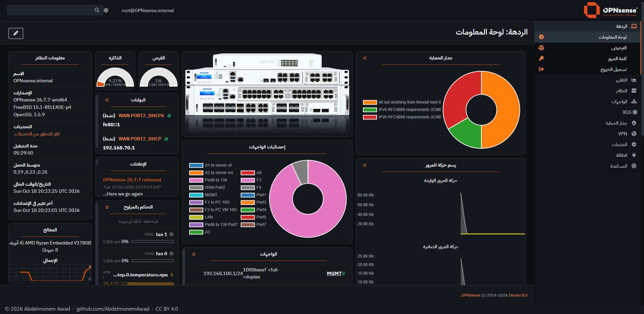Open external link icon of الواجهات widget
The width and height of the screenshot is (644, 314).
click(x=194, y=254)
